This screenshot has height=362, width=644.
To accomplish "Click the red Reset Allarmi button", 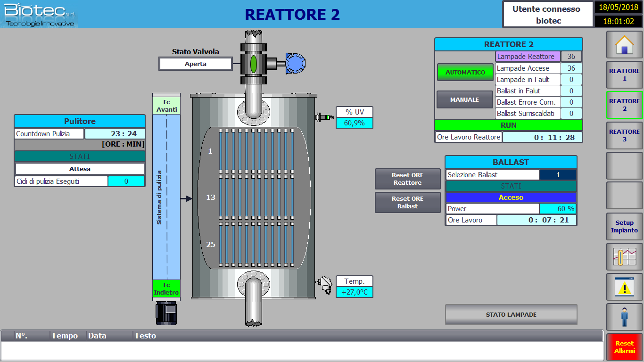I will (x=624, y=347).
